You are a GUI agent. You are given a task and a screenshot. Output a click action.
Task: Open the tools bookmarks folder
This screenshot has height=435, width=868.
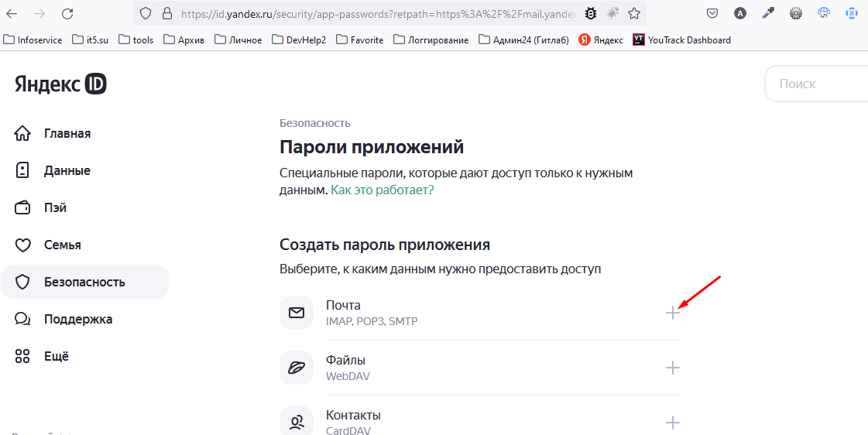tap(136, 39)
